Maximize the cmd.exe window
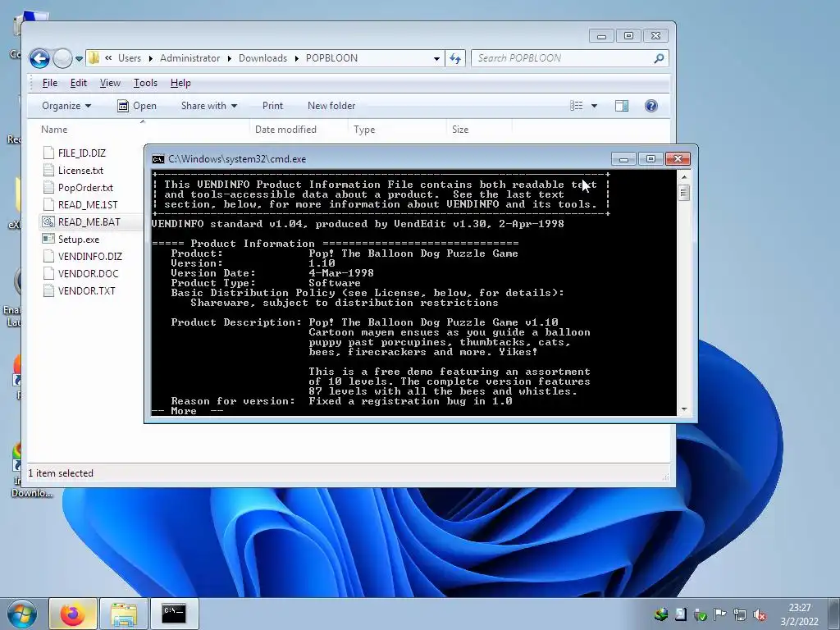This screenshot has width=840, height=630. [651, 158]
